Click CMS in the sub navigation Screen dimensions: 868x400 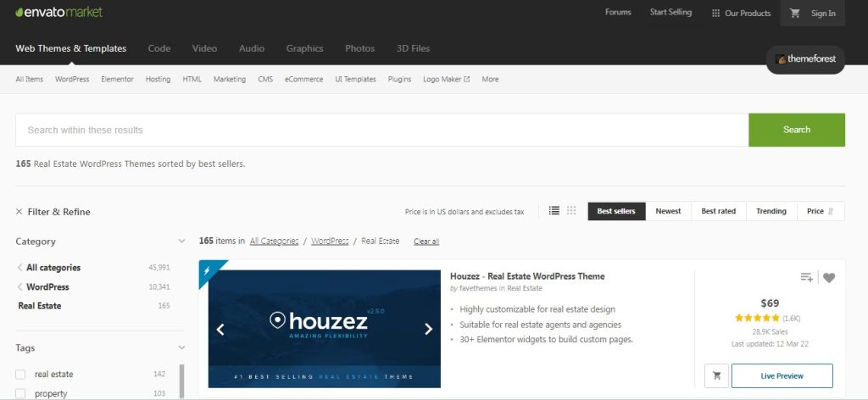[265, 79]
